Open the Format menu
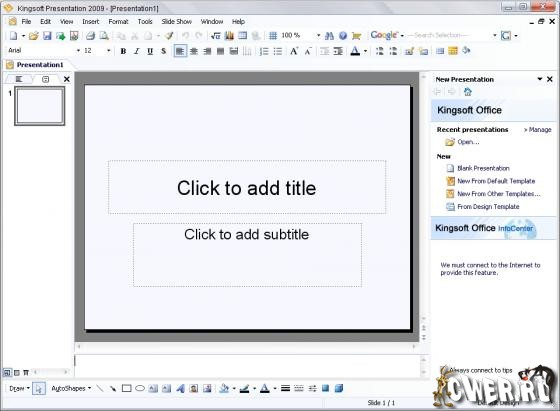 (118, 21)
